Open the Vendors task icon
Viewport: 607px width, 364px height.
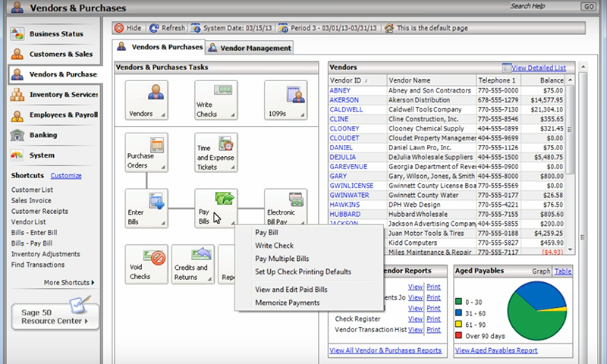click(146, 100)
